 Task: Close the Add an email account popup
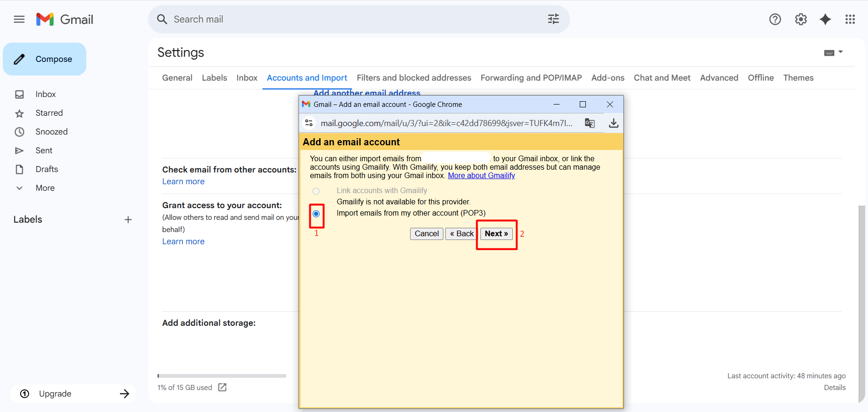click(x=610, y=104)
